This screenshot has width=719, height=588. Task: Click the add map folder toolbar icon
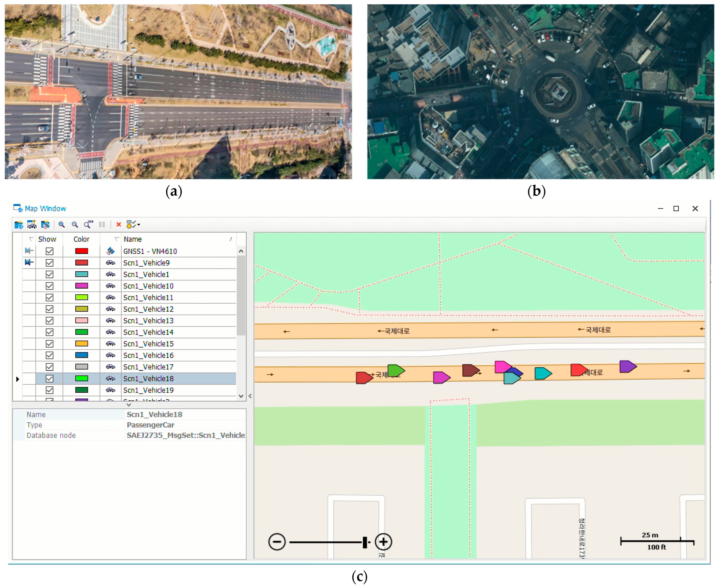(19, 225)
